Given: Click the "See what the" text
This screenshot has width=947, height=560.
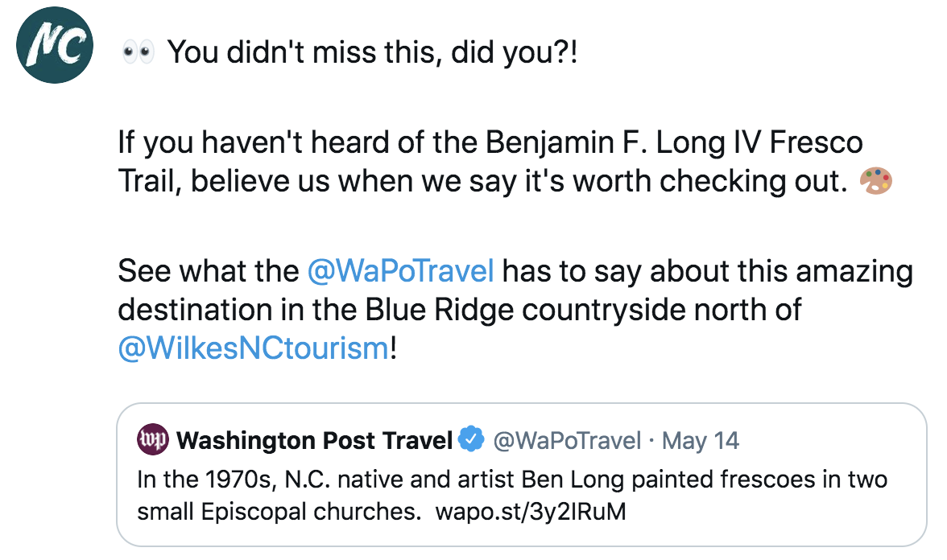Looking at the screenshot, I should tap(208, 271).
